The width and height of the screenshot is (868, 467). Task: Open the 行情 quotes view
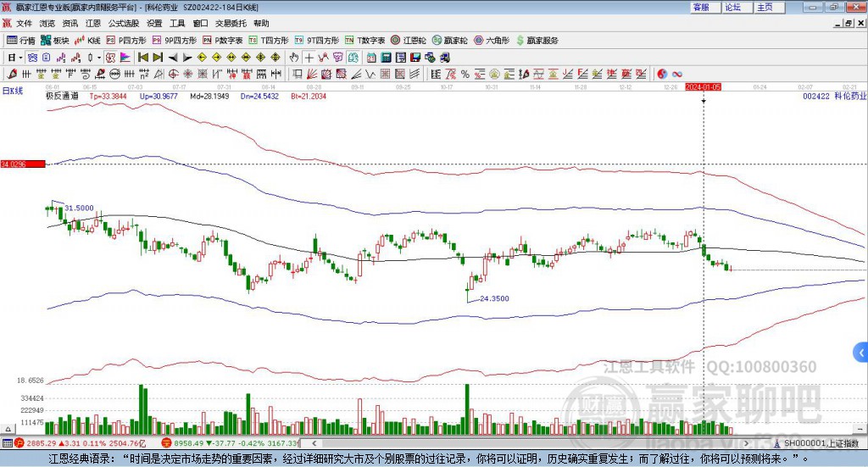point(20,41)
